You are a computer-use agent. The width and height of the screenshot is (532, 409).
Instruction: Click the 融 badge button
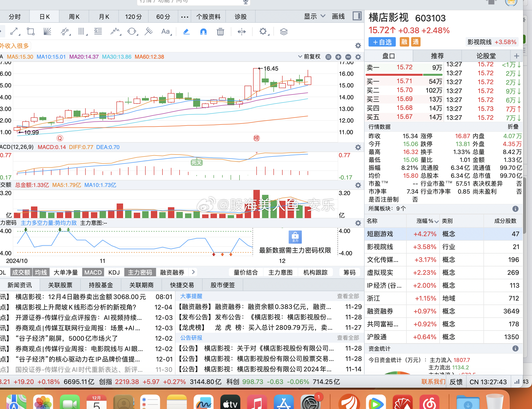pos(404,42)
